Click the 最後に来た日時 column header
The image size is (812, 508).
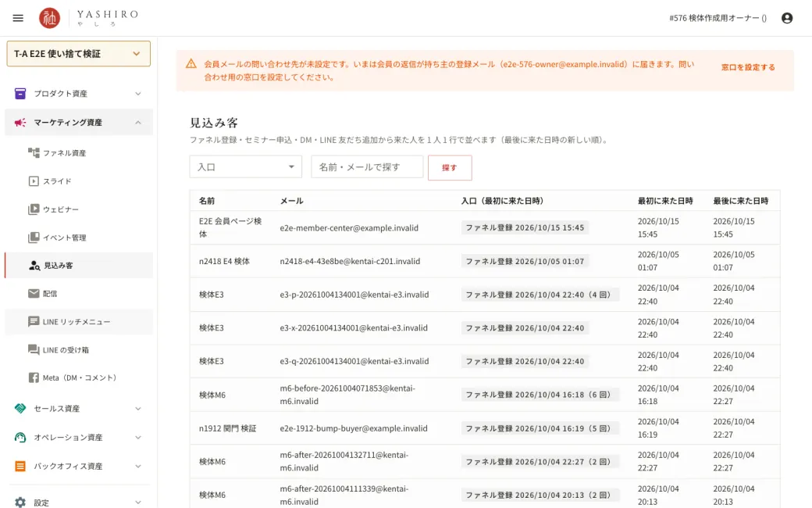[740, 201]
